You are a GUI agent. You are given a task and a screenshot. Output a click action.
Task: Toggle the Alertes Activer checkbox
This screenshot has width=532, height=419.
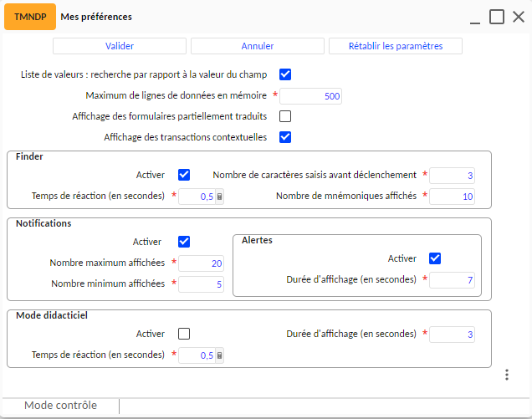click(x=435, y=258)
